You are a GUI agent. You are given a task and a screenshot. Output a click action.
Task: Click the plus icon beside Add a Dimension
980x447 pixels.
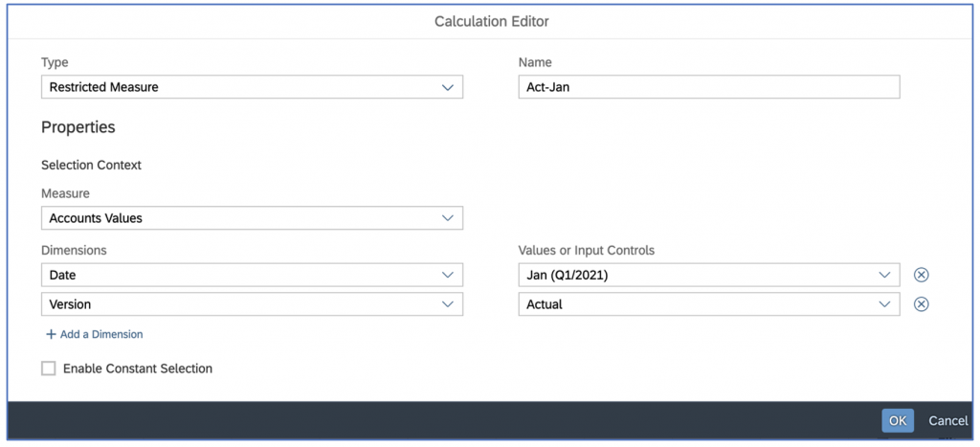pos(51,334)
